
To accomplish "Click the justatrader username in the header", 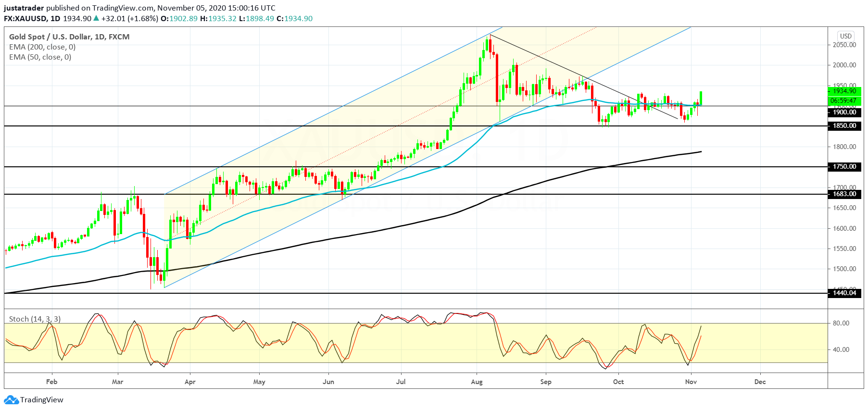I will pyautogui.click(x=24, y=8).
